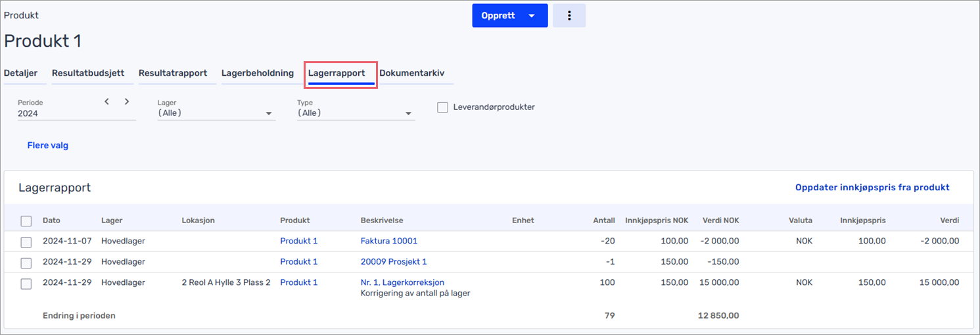980x335 pixels.
Task: Click the Valuta column header
Action: coord(801,220)
